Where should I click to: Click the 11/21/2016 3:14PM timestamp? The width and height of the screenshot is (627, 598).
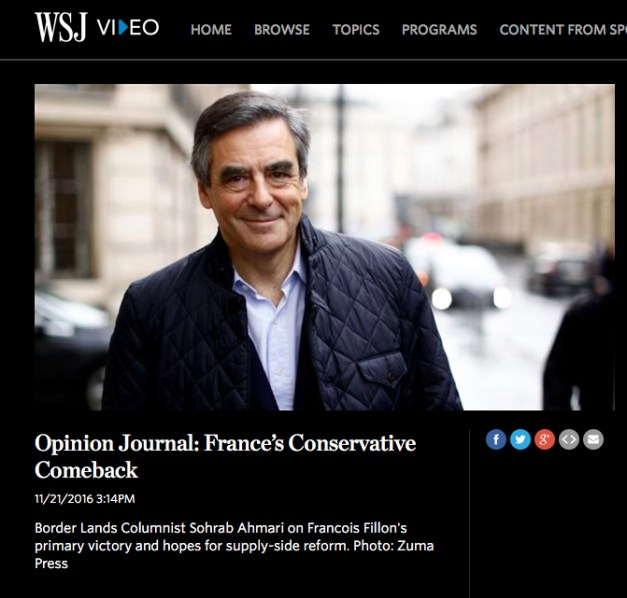click(85, 499)
